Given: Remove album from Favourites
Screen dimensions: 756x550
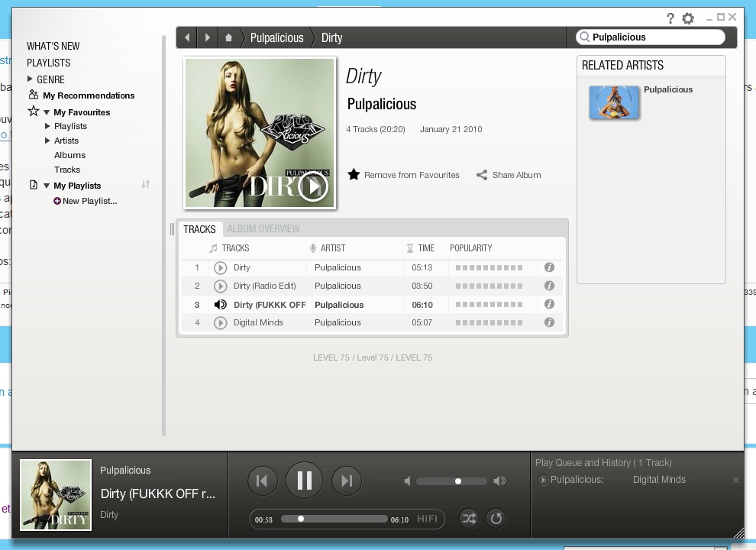Looking at the screenshot, I should tap(404, 175).
